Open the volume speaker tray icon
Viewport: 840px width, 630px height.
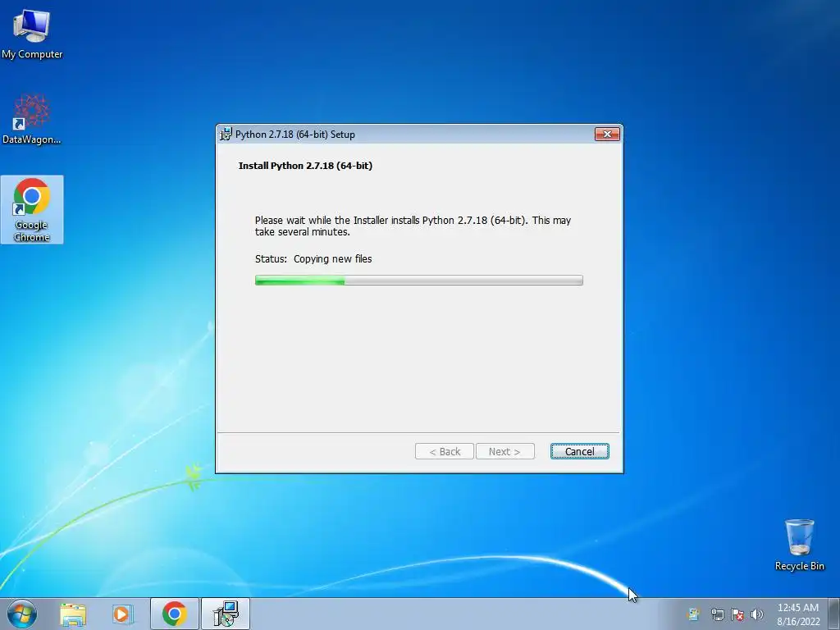click(757, 614)
